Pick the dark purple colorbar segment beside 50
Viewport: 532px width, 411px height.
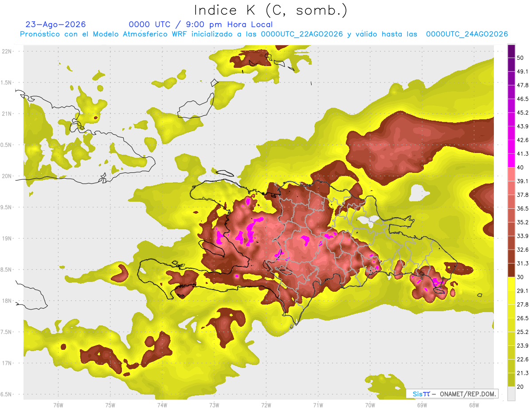click(512, 51)
